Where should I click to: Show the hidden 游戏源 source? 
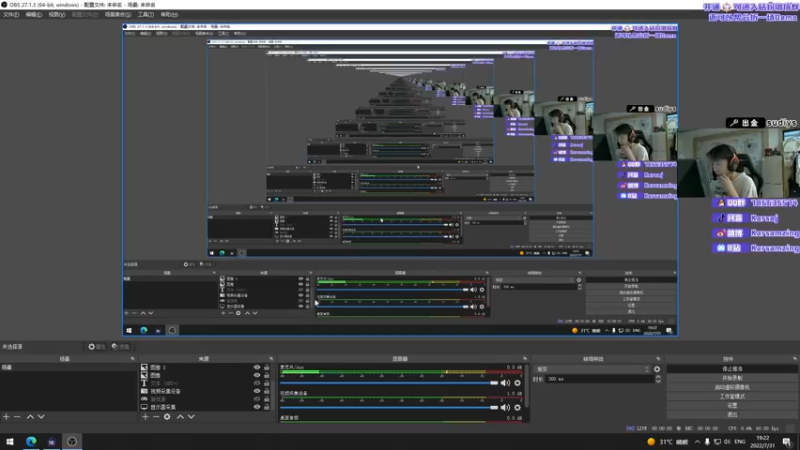(257, 399)
